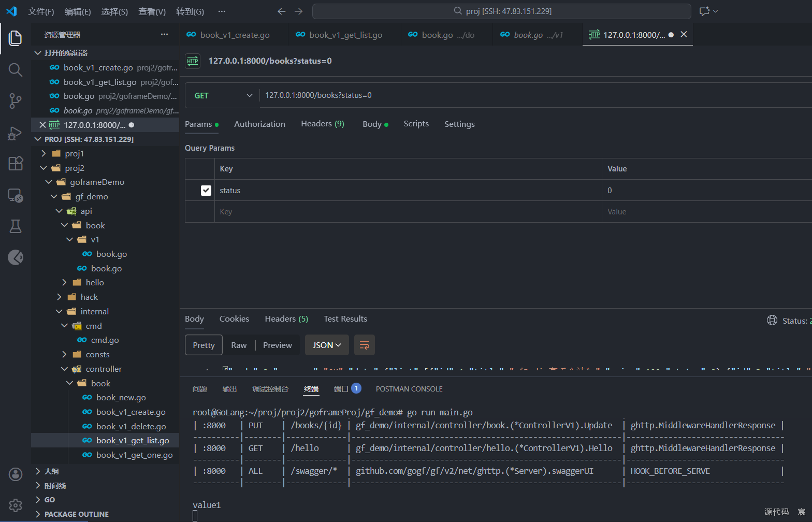The height and width of the screenshot is (522, 812).
Task: Open the request Scripts tab
Action: tap(416, 124)
